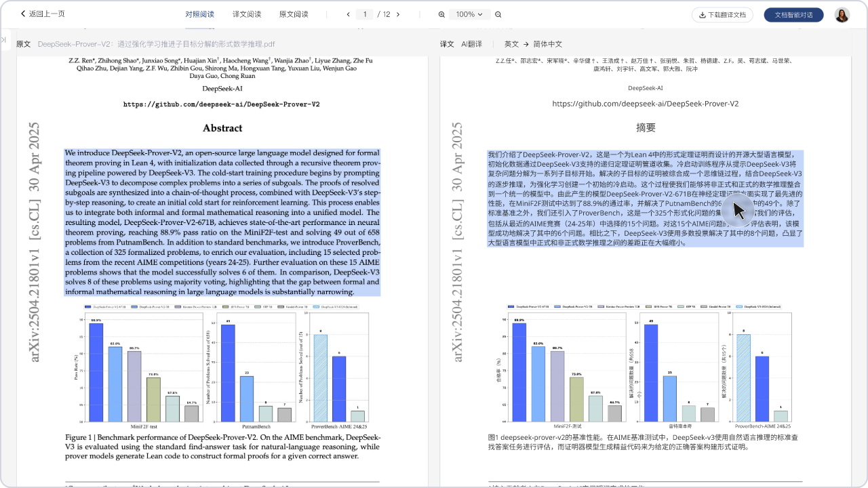
Task: Switch to 对照阅读 tab
Action: tap(199, 14)
